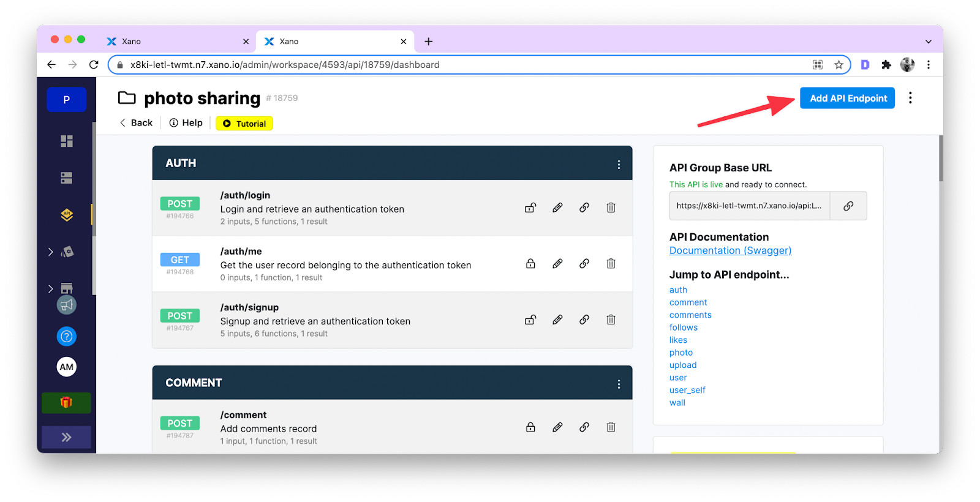Open the Documentation (Swagger) link
This screenshot has width=980, height=502.
730,250
